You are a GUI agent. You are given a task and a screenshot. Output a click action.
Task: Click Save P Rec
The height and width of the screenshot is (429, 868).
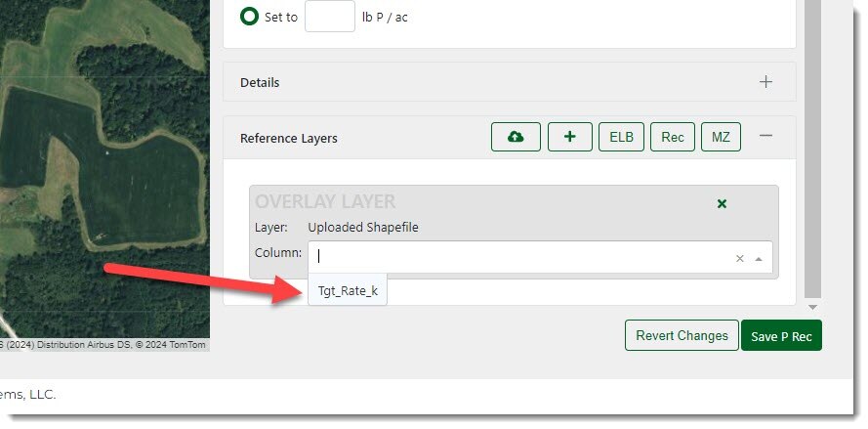pos(781,336)
